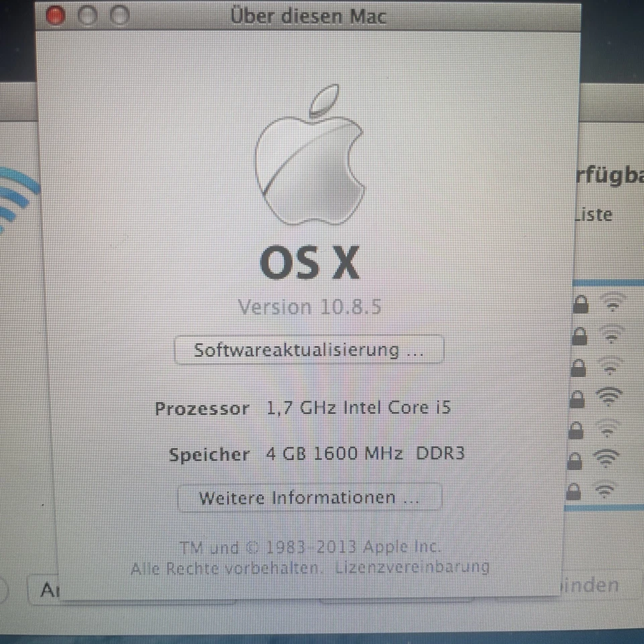Minimize the Über diesen Mac window
Image resolution: width=644 pixels, height=644 pixels.
coord(88,15)
